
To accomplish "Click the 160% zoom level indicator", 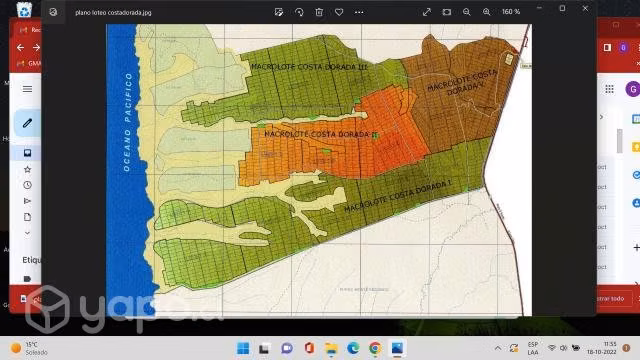I will pyautogui.click(x=511, y=12).
